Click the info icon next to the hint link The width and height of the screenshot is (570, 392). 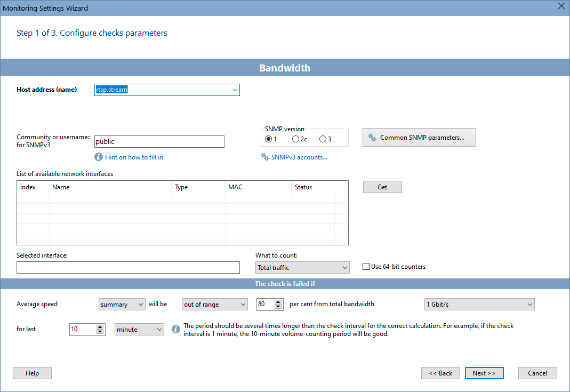(x=100, y=157)
